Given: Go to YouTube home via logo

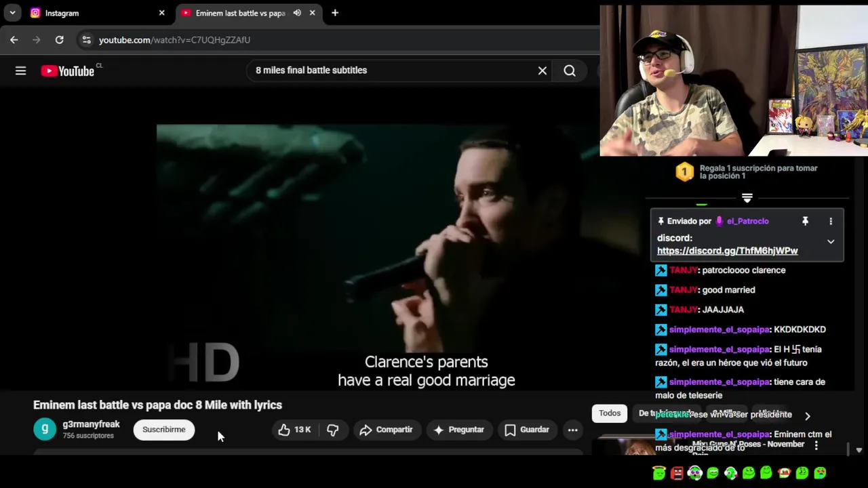Looking at the screenshot, I should click(x=68, y=70).
